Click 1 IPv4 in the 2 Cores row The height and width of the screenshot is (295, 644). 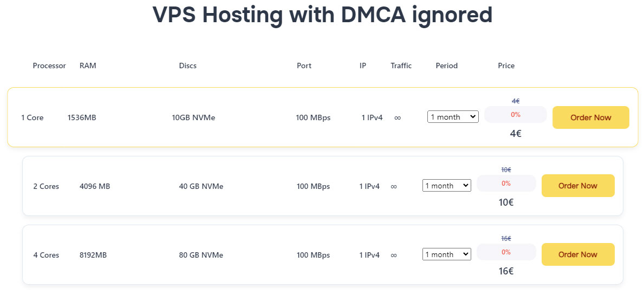point(369,186)
